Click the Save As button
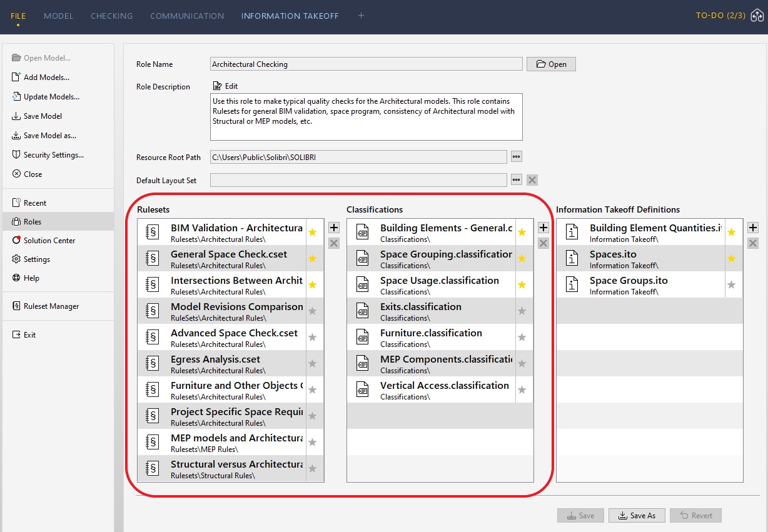This screenshot has width=768, height=532. point(637,516)
